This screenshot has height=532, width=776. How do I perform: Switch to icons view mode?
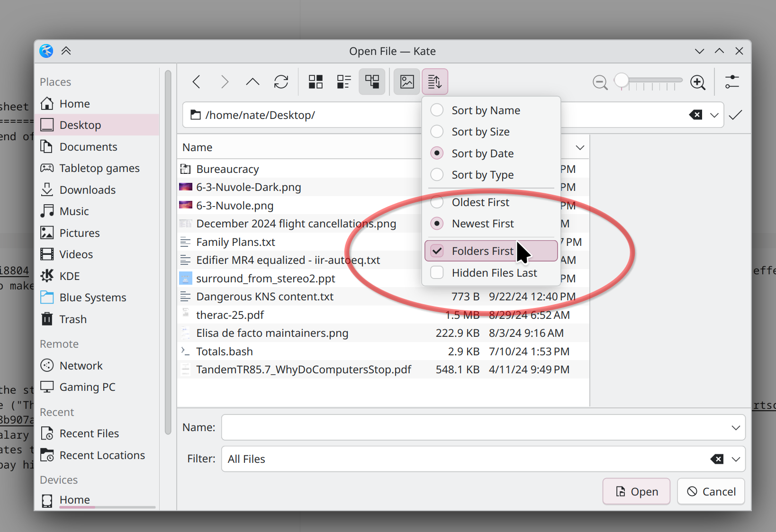point(316,82)
